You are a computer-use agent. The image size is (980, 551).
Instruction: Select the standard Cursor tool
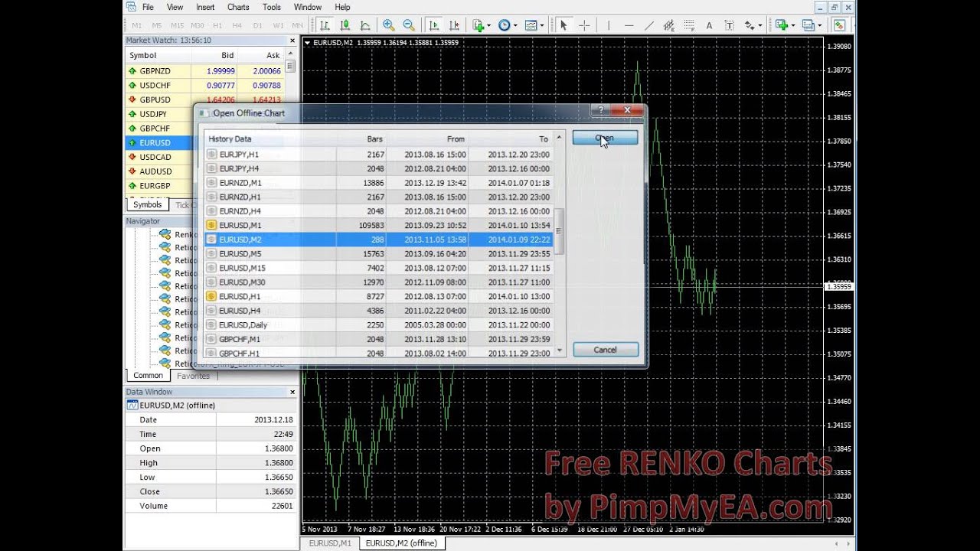tap(563, 25)
